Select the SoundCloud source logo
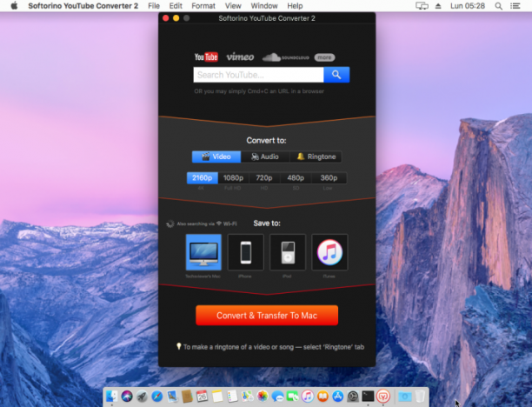 (286, 57)
